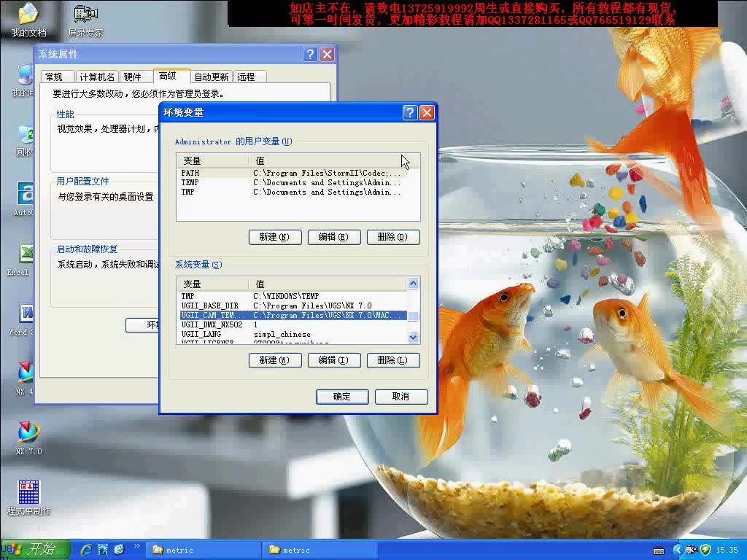This screenshot has width=747, height=560.
Task: Expand the quick launch overflow chevron
Action: tap(136, 545)
